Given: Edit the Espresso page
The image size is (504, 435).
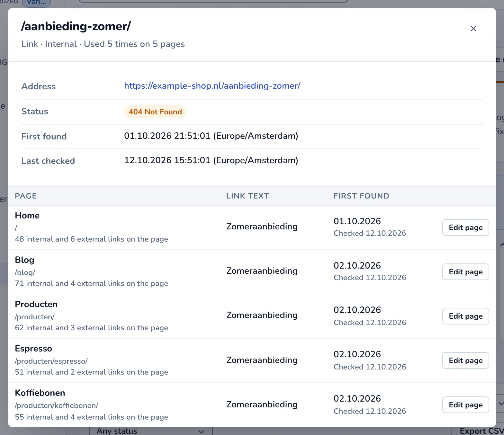Looking at the screenshot, I should (465, 360).
